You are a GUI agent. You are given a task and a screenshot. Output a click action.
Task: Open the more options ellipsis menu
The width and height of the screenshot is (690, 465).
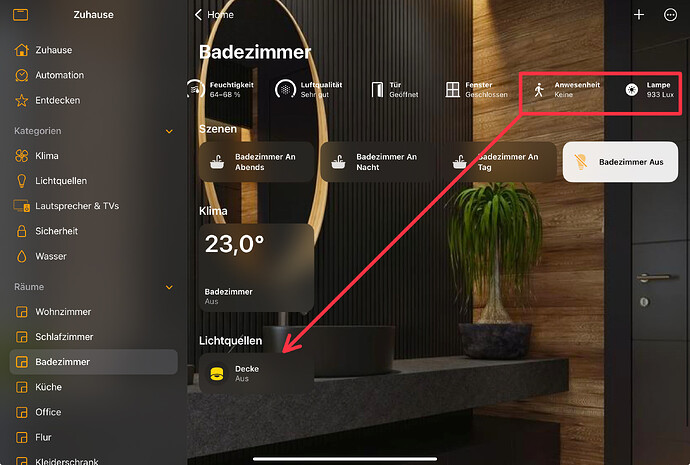[x=670, y=15]
